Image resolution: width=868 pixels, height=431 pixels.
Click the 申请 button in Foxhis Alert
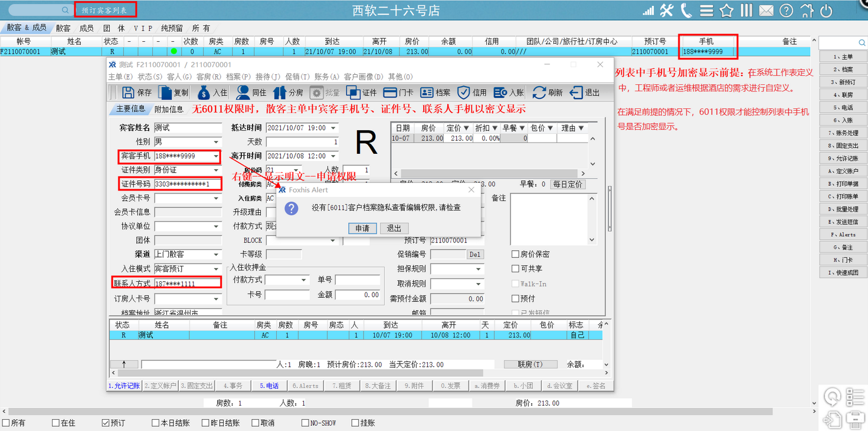pyautogui.click(x=362, y=228)
